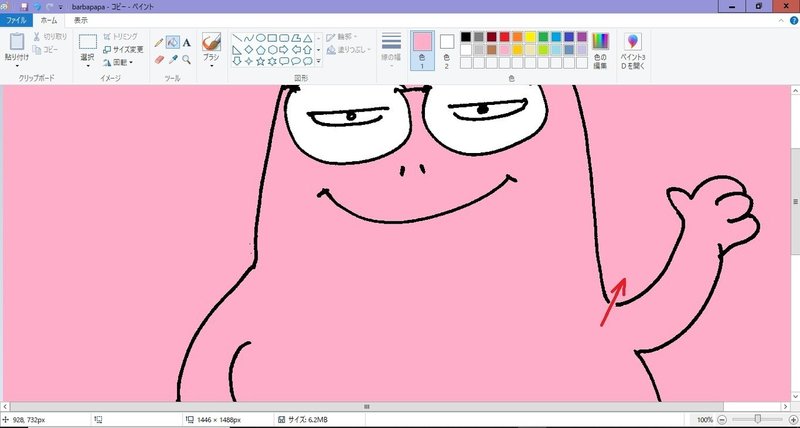Open the Brushes (ブラシ) dropdown arrow

(211, 66)
